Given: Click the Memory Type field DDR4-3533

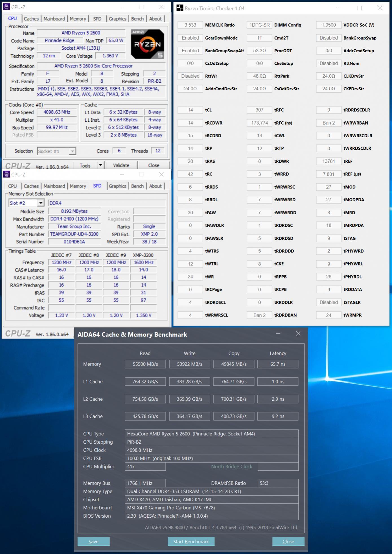Looking at the screenshot, I should point(212,491).
